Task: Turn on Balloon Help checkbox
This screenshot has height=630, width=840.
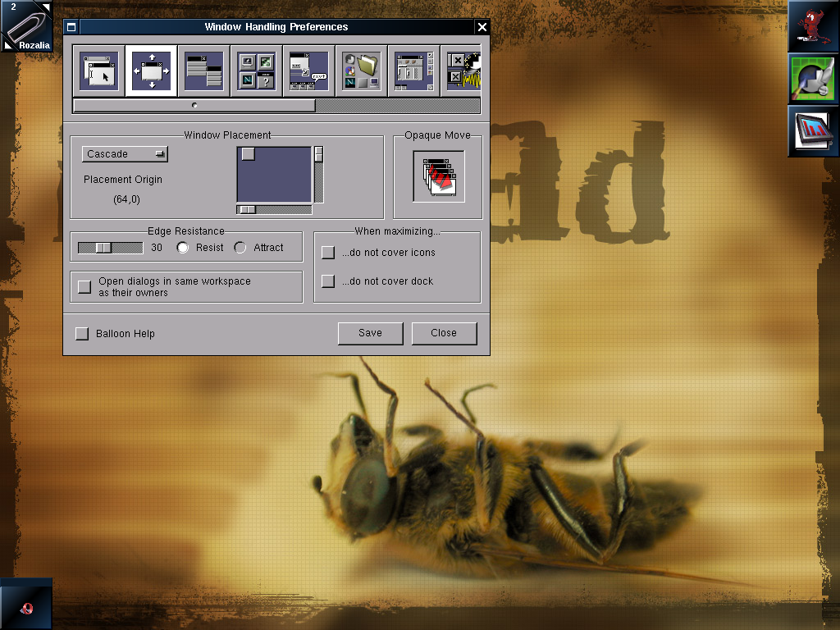Action: coord(82,334)
